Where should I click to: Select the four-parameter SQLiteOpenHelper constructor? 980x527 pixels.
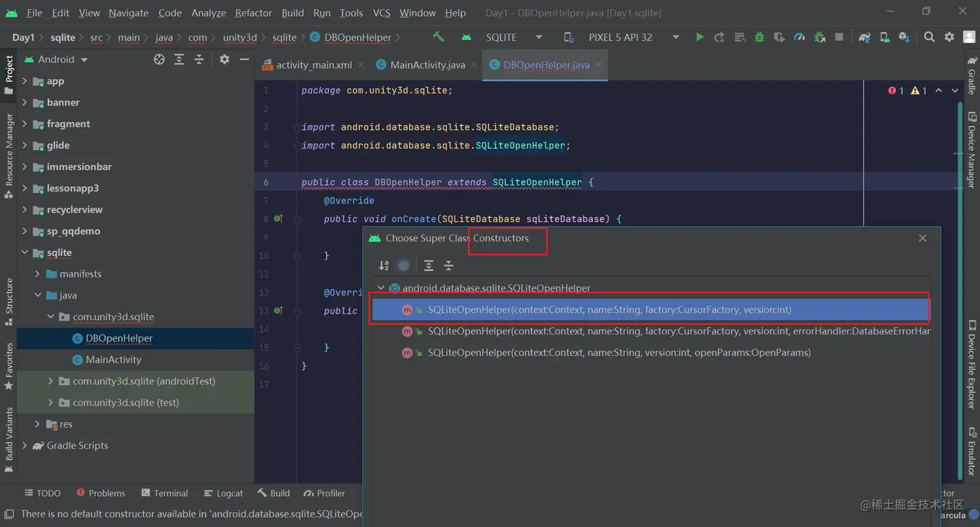click(x=651, y=310)
